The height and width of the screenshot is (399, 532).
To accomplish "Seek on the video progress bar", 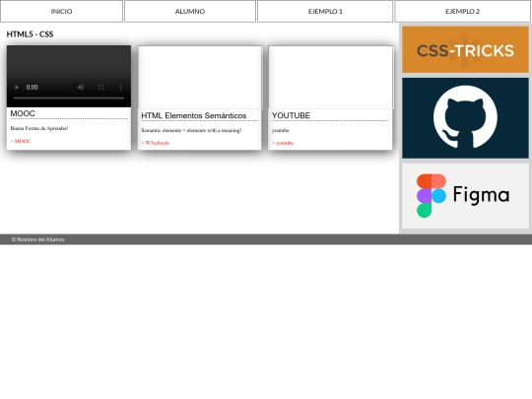I will (x=69, y=99).
